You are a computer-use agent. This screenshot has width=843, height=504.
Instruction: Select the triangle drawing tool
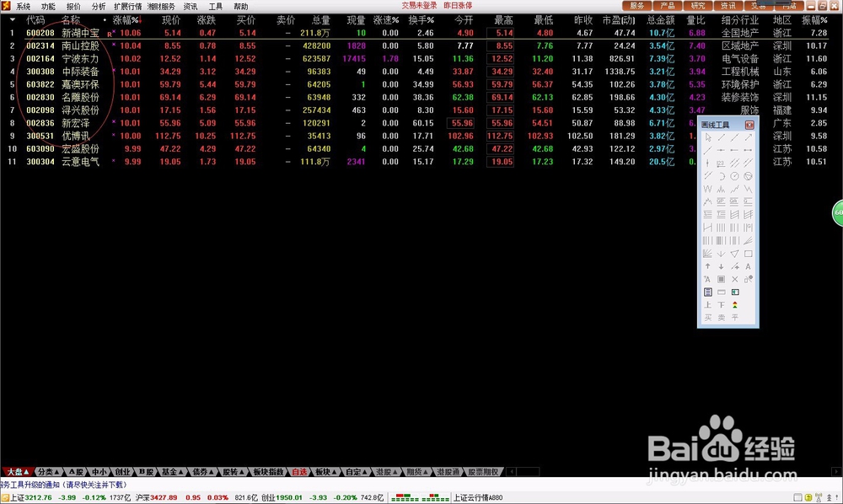[734, 254]
